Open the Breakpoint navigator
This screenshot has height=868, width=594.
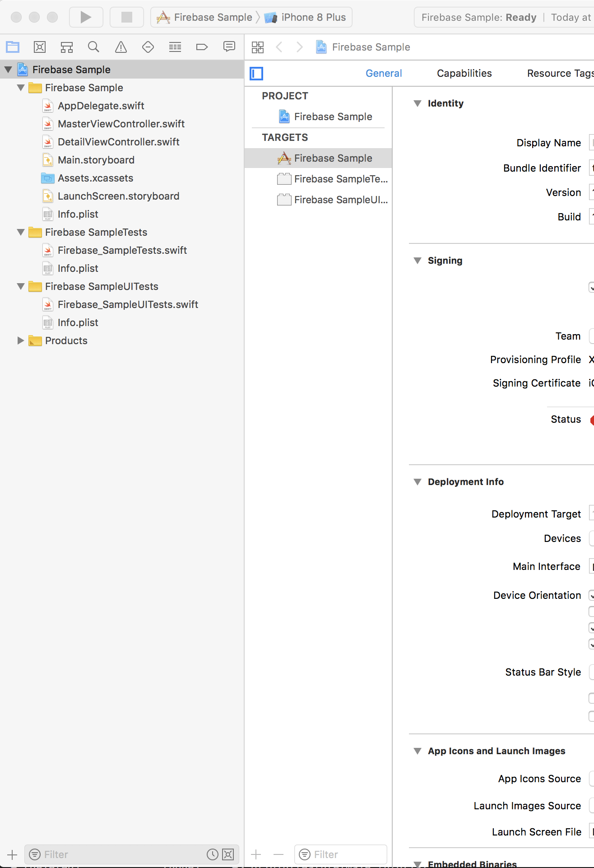point(202,47)
